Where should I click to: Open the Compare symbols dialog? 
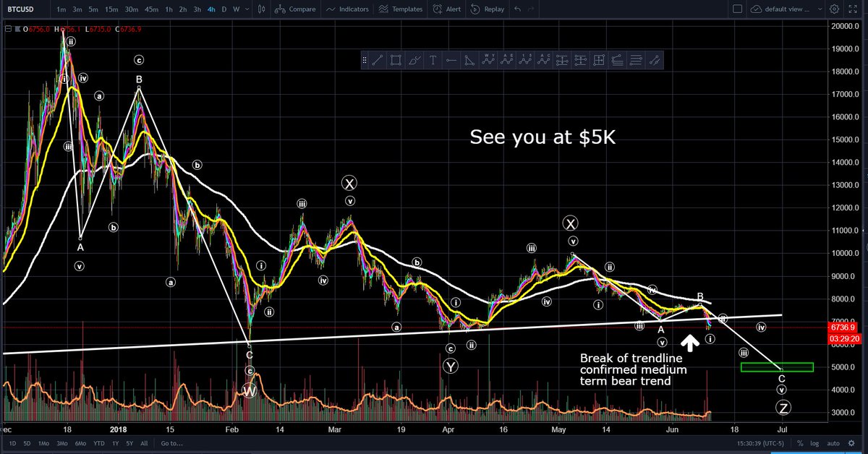tap(295, 9)
